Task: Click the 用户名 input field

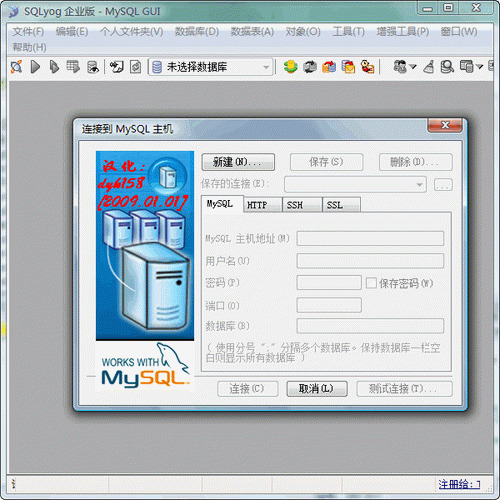Action: click(x=370, y=261)
